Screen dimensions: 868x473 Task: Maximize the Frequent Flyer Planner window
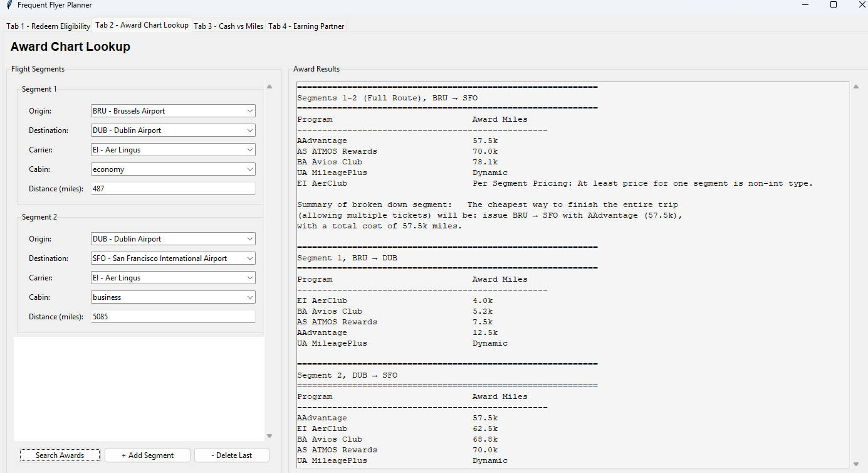tap(833, 5)
